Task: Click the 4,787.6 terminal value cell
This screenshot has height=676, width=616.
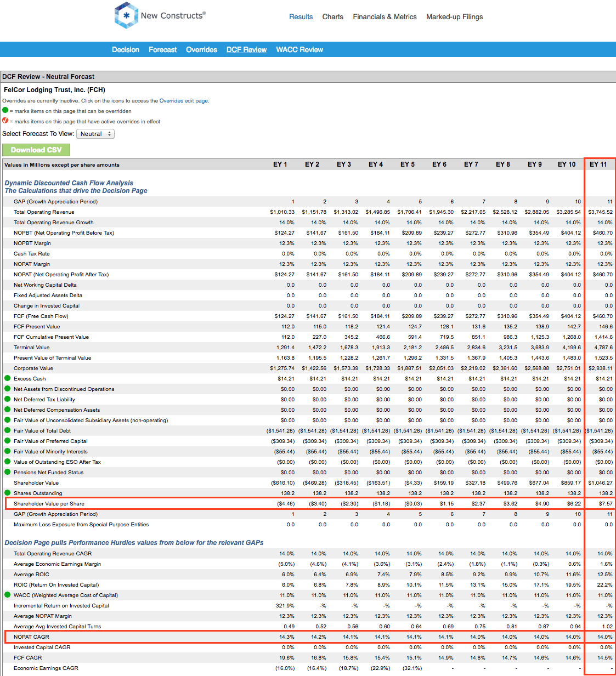Action: click(604, 348)
